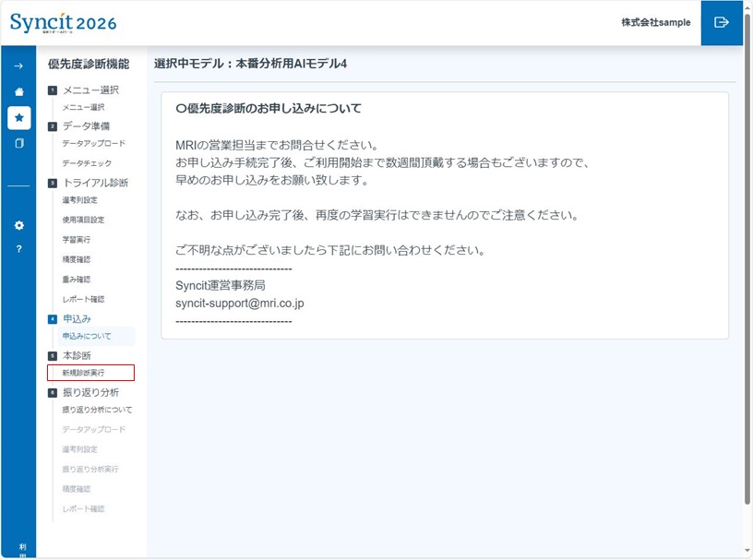The height and width of the screenshot is (560, 753).
Task: Click the sidebar collapse arrow icon
Action: point(18,66)
